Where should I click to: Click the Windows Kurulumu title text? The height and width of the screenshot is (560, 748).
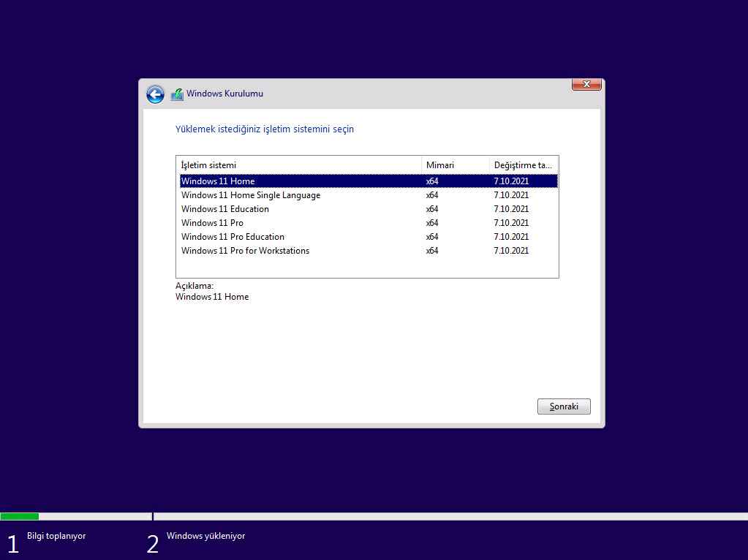pos(224,94)
